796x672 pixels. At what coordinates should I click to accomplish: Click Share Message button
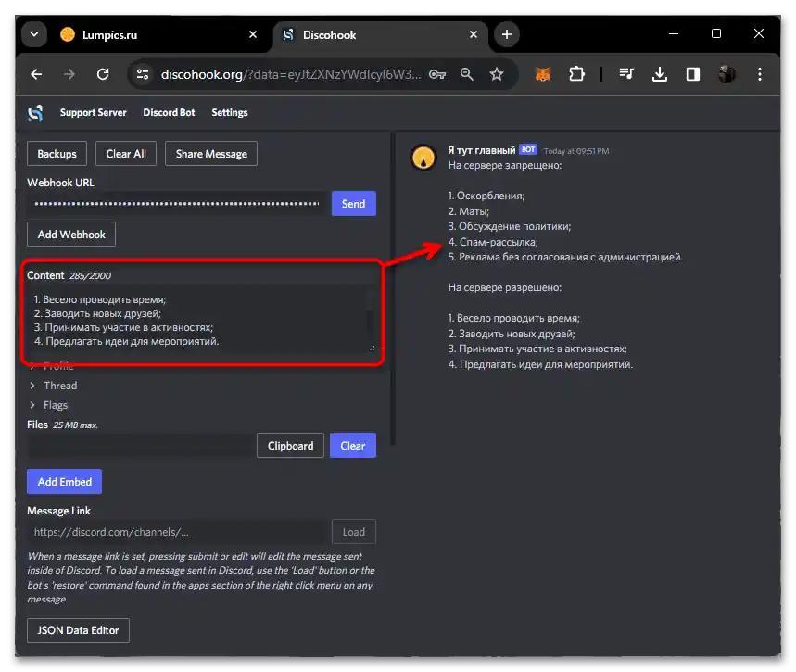pyautogui.click(x=211, y=154)
